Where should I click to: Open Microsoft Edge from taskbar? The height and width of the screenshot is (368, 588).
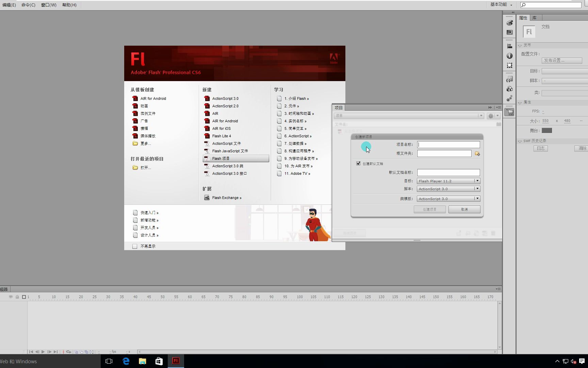(126, 361)
